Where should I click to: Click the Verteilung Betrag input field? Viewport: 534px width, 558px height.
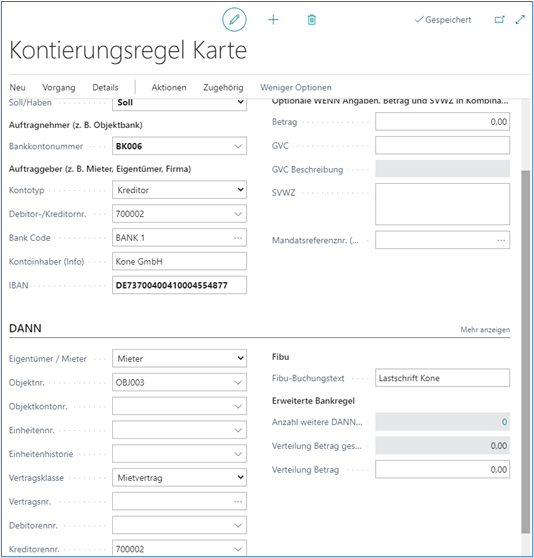pos(442,470)
